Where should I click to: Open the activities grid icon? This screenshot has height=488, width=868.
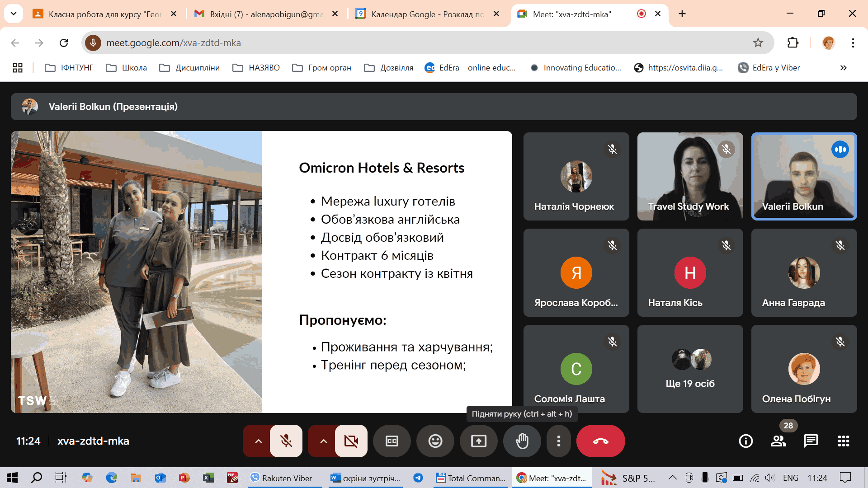point(843,441)
